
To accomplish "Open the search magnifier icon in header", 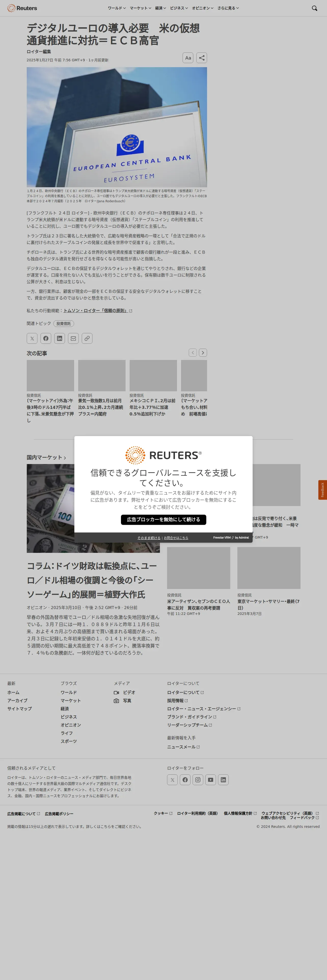I will [315, 8].
